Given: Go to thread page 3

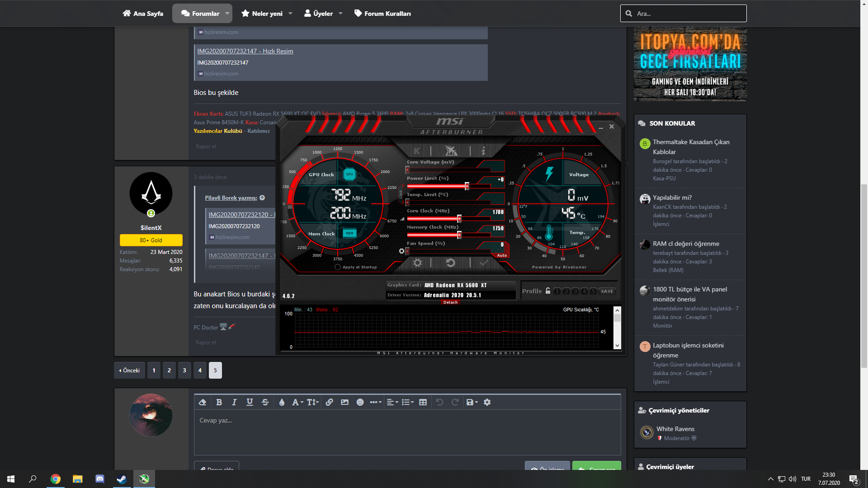Looking at the screenshot, I should pos(184,371).
